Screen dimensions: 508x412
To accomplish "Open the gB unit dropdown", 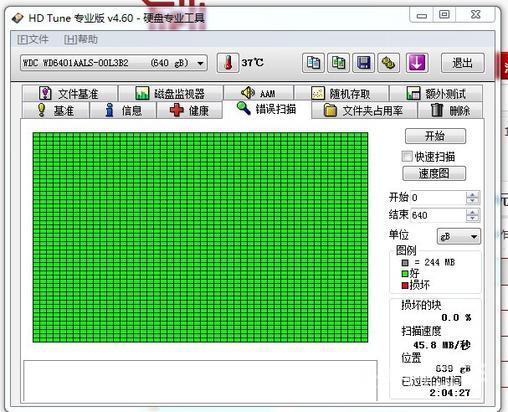I will tap(459, 236).
